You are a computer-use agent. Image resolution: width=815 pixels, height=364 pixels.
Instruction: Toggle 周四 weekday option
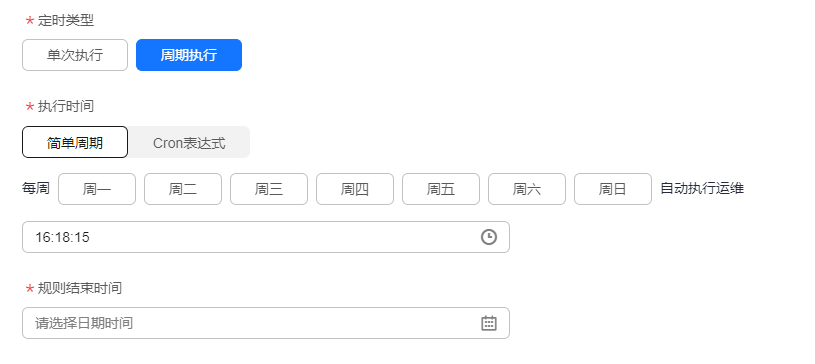(x=355, y=189)
